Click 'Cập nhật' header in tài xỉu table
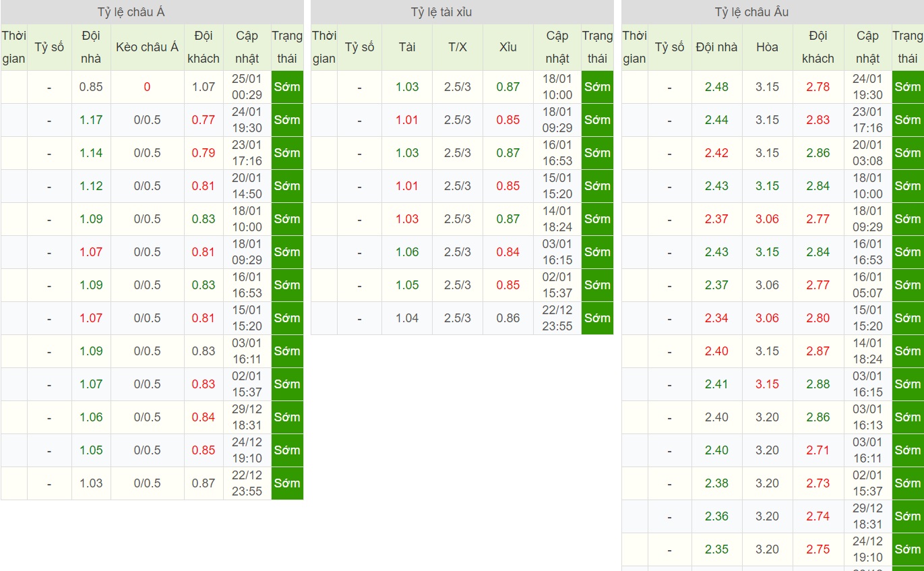The image size is (924, 571). click(557, 47)
